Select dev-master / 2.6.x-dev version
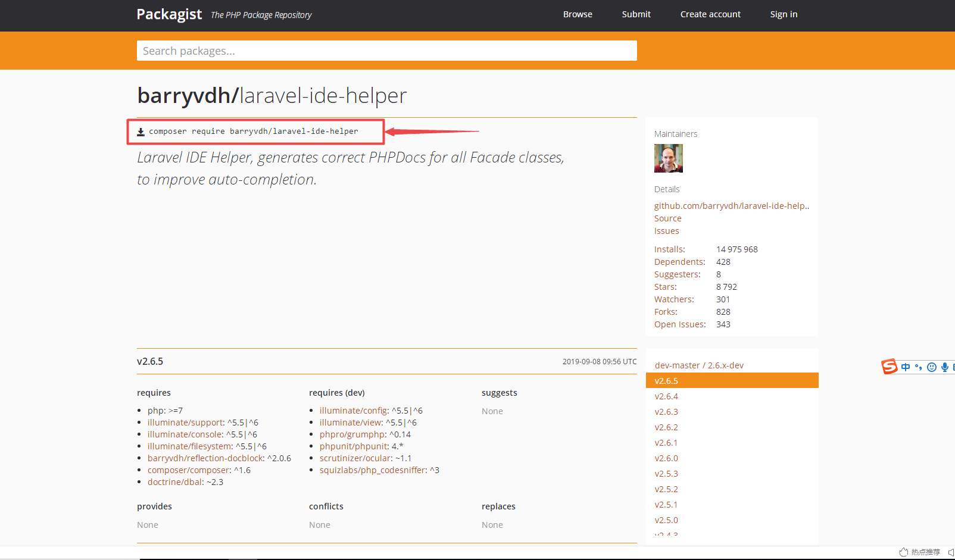 [x=699, y=365]
